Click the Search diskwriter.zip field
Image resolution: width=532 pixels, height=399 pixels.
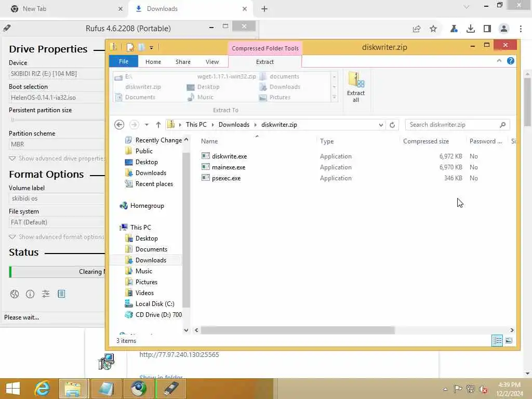(457, 125)
